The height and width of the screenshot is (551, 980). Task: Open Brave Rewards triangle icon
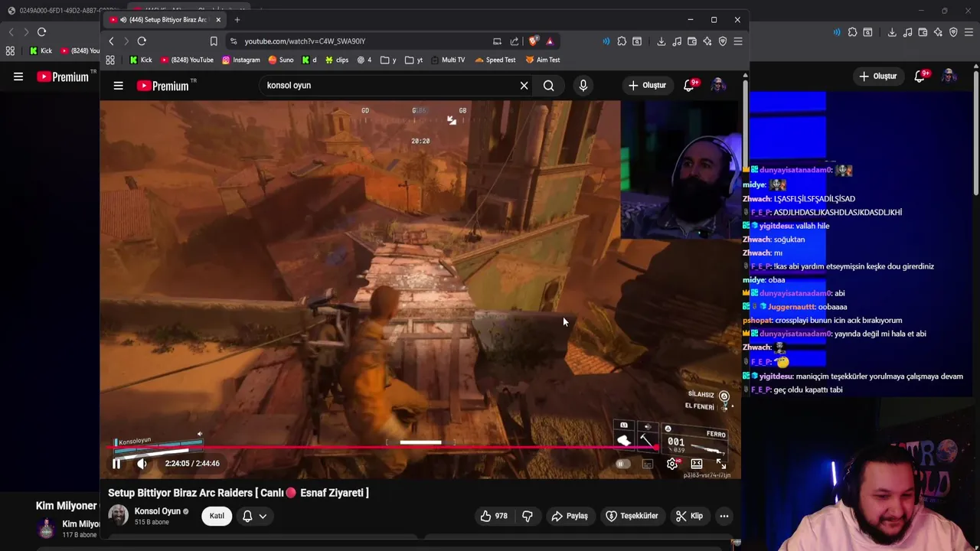550,41
